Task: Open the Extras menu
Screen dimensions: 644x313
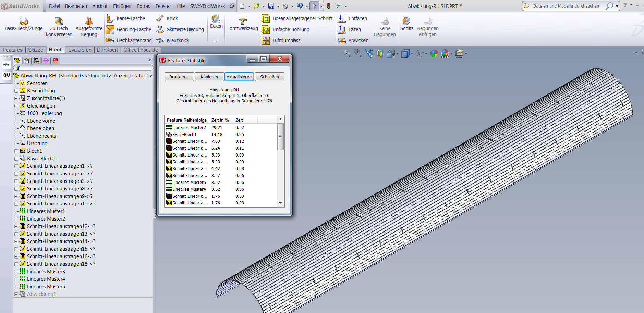Action: 143,6
